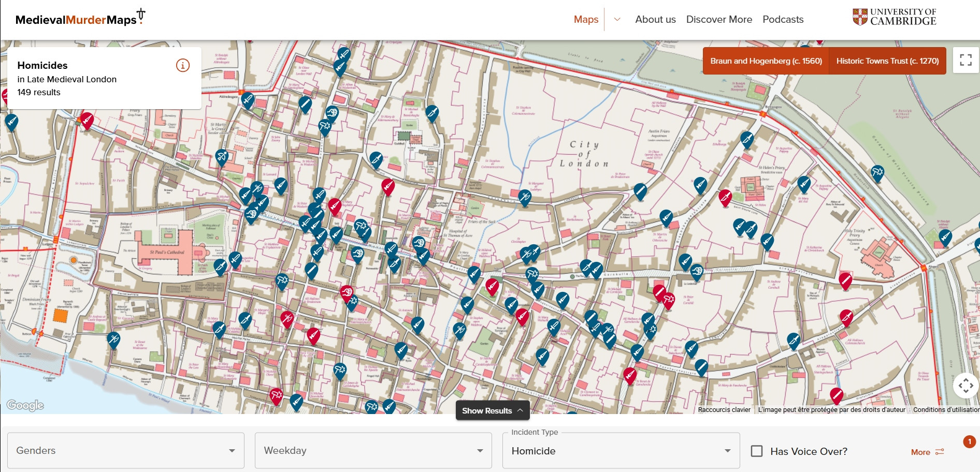Open the Maps menu item
Image resolution: width=980 pixels, height=472 pixels.
point(586,20)
